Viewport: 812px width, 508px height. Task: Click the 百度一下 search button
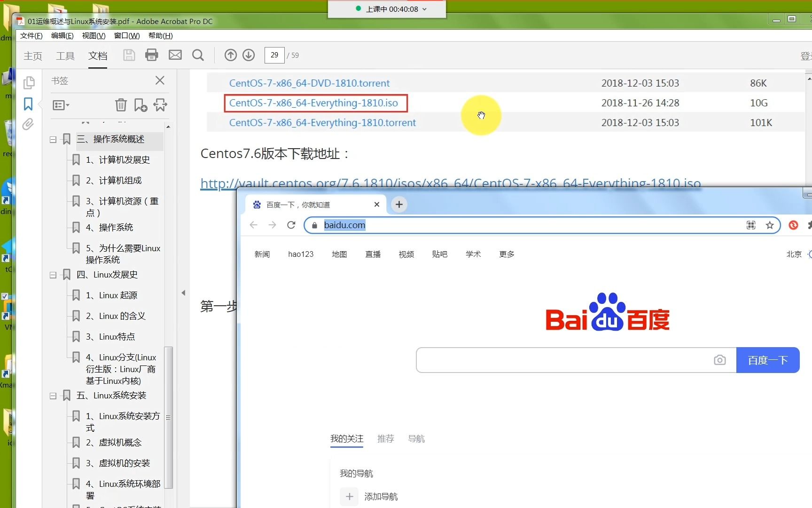click(x=768, y=360)
